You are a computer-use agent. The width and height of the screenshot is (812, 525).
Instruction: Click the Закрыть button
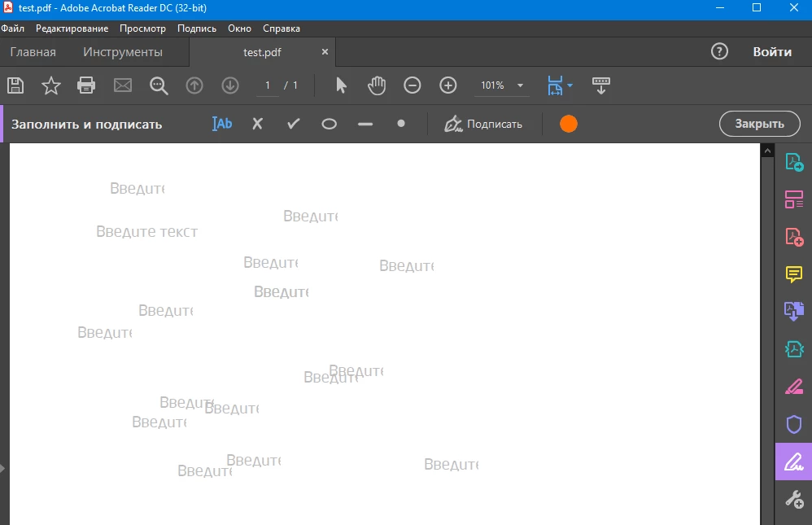pyautogui.click(x=759, y=124)
